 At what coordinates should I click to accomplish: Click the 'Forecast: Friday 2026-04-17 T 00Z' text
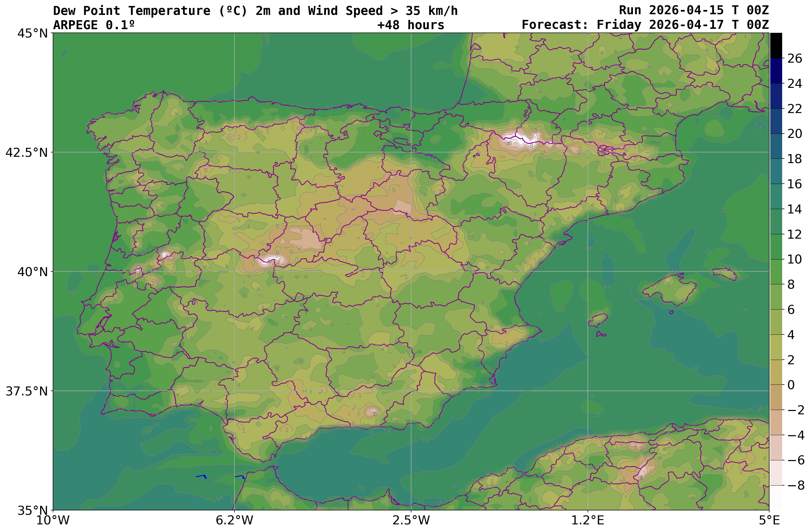coord(645,25)
